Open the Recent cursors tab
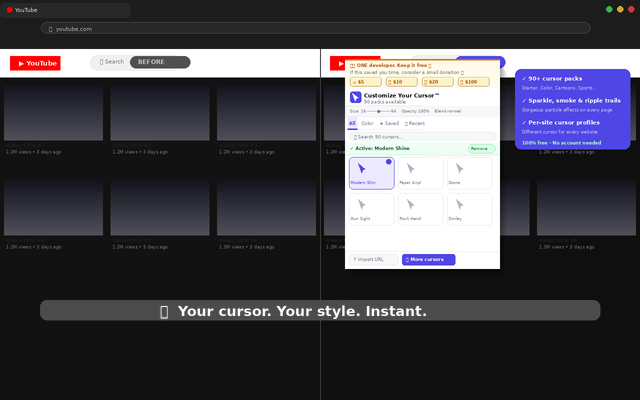Screen dimensions: 640x400 pyautogui.click(x=415, y=123)
